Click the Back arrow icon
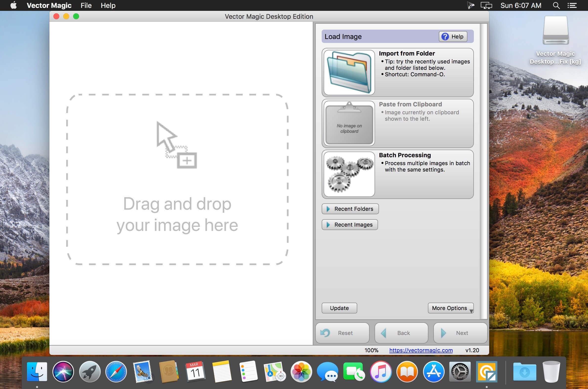Viewport: 588px width, 389px height. pyautogui.click(x=384, y=333)
